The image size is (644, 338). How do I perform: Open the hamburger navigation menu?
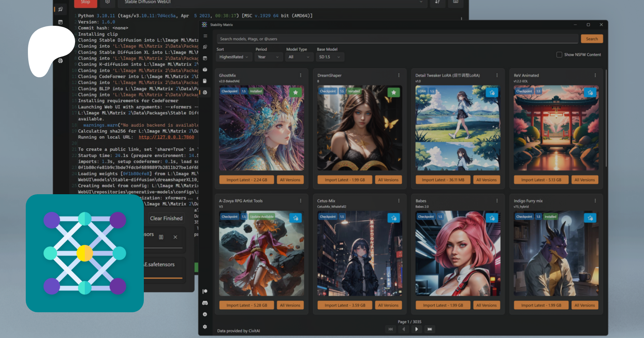205,36
